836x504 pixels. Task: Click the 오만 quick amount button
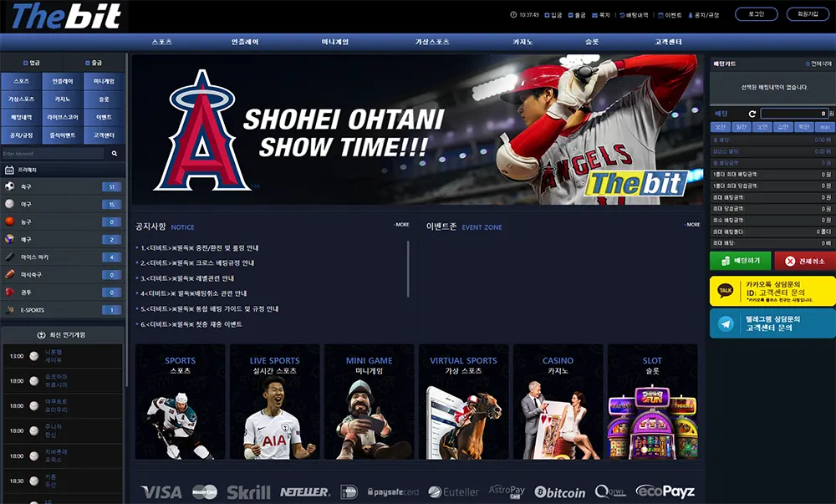tap(762, 127)
